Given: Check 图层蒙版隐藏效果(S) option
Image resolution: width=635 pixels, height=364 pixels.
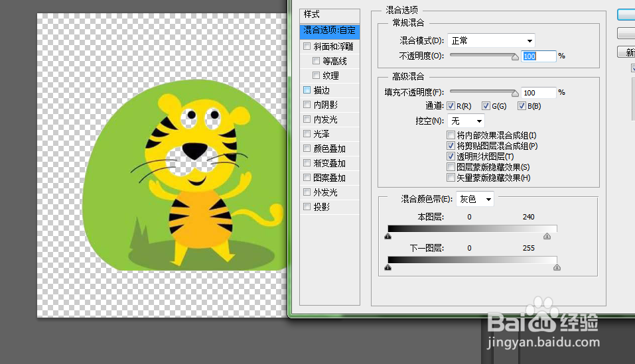Looking at the screenshot, I should point(451,166).
